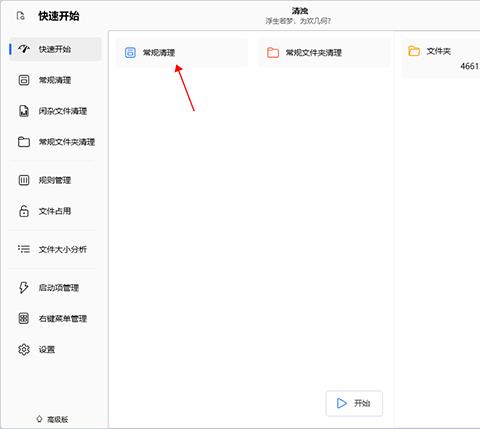Click the 文件占用 lock icon

(24, 211)
